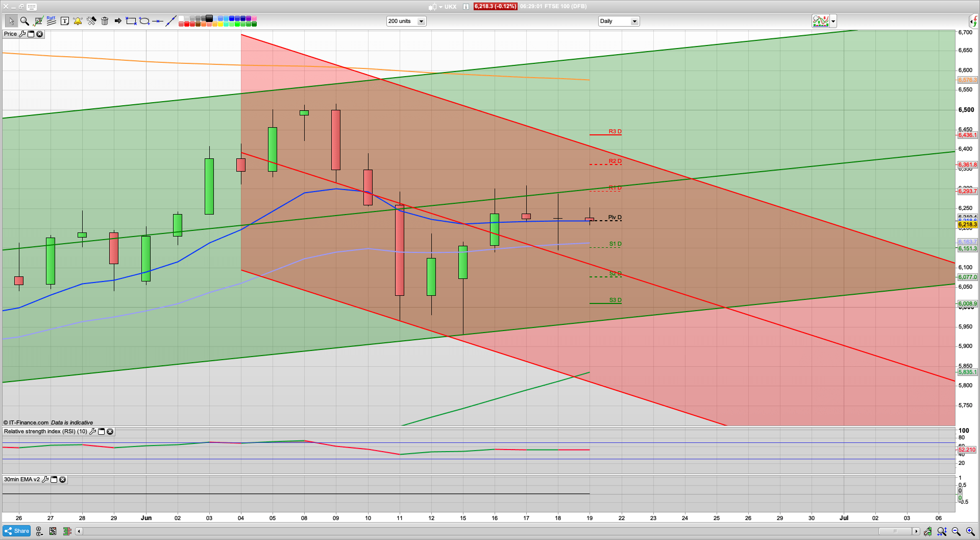Viewport: 980px width, 540px height.
Task: Click the S3 D support label
Action: click(616, 300)
